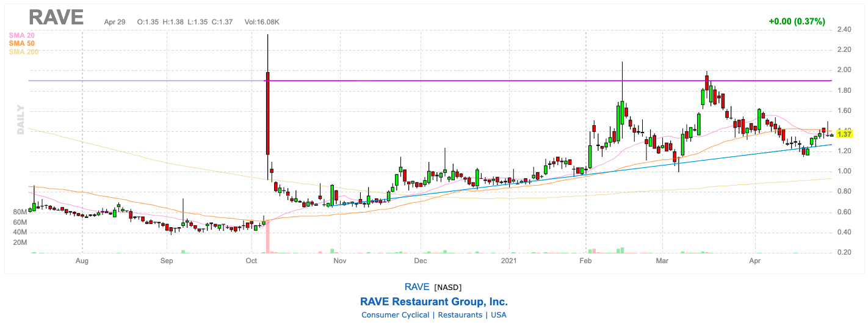Click the RAVE ticker link below the chart
The image size is (868, 323).
(417, 286)
